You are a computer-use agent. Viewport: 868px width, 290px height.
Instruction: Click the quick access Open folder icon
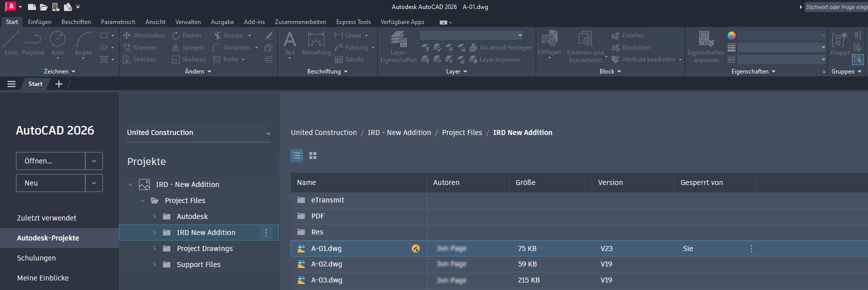pos(44,7)
